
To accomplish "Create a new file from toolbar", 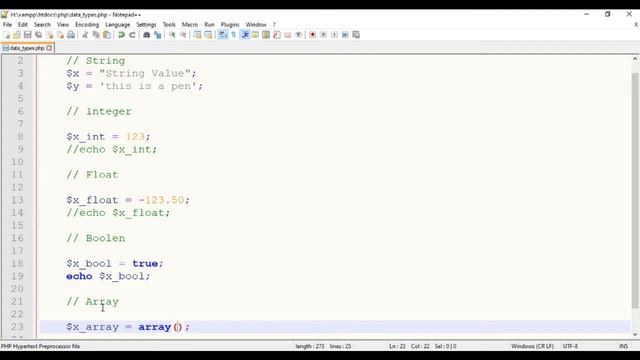I will [7, 35].
